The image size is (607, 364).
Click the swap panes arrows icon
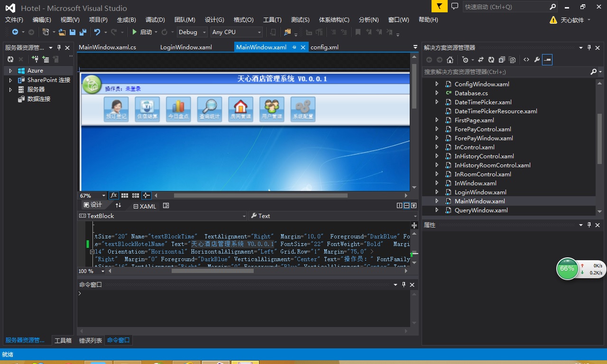tap(119, 205)
